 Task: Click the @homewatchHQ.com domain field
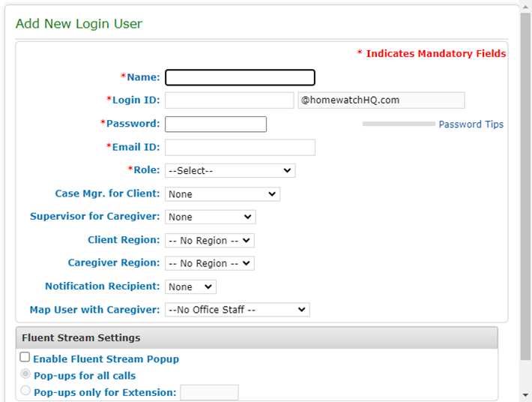click(381, 100)
